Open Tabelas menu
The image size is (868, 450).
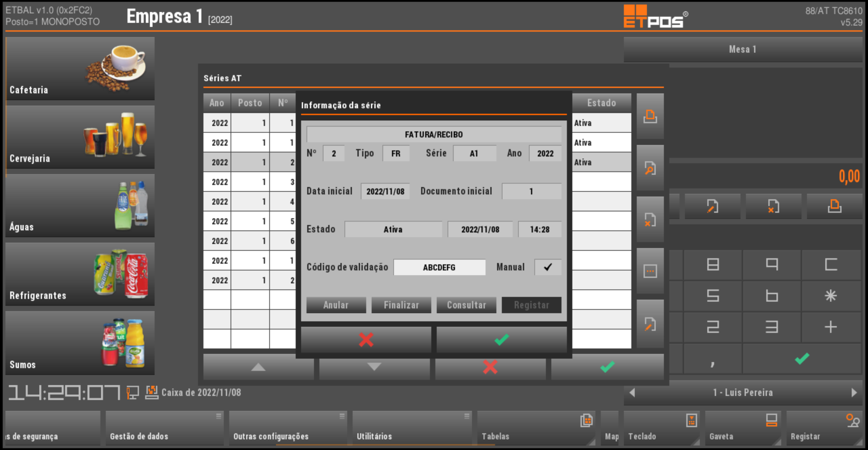click(536, 428)
